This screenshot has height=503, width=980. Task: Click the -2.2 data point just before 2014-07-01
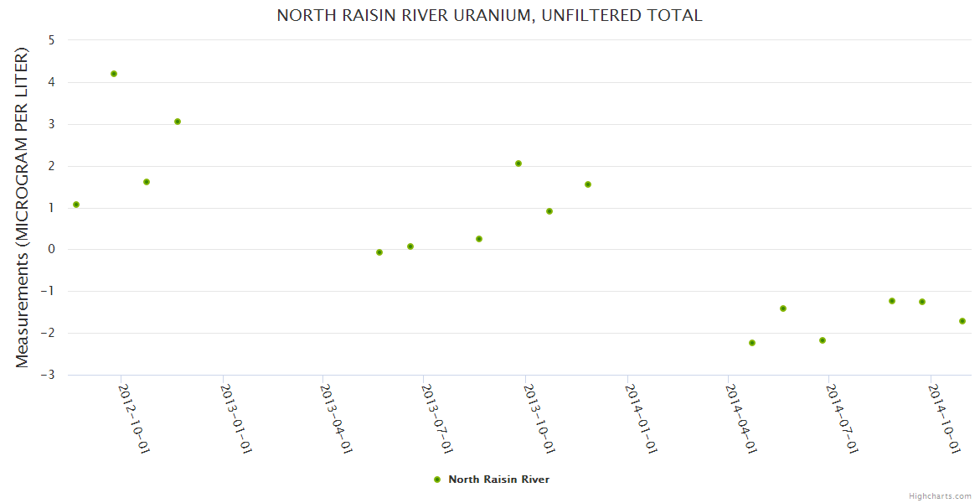[x=823, y=340]
